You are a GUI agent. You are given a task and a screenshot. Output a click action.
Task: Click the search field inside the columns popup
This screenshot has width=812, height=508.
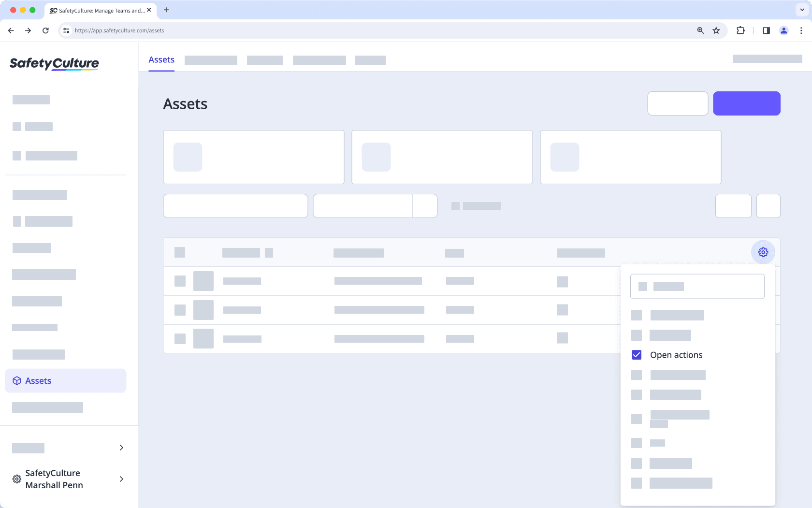coord(697,286)
